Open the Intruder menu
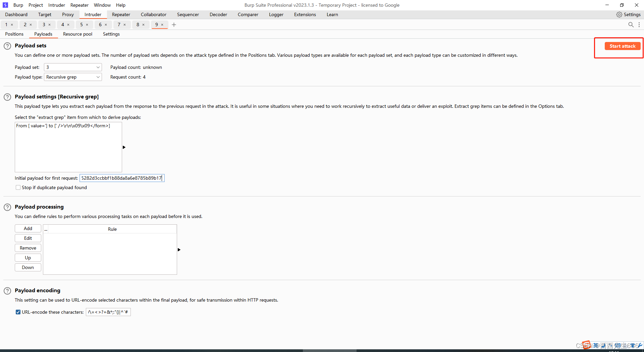The image size is (644, 352). click(57, 5)
